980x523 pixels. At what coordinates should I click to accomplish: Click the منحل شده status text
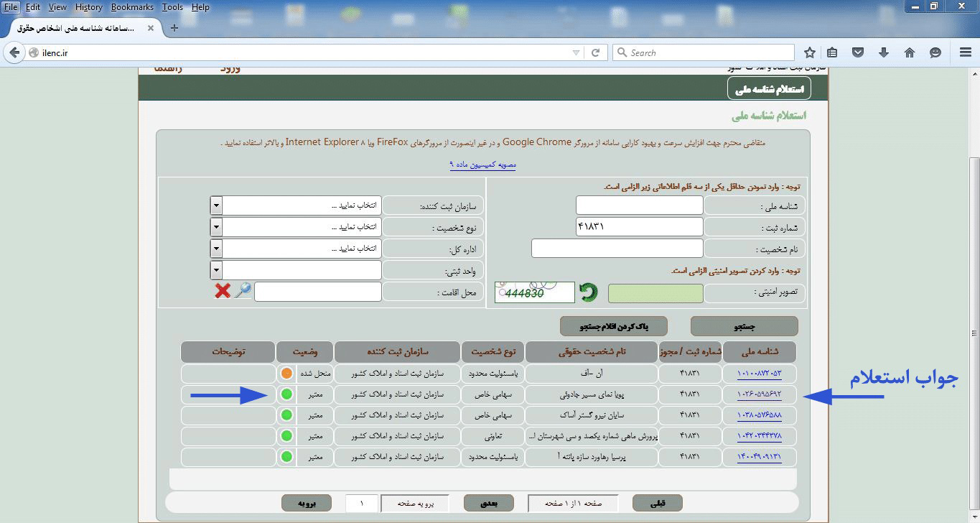pos(315,374)
